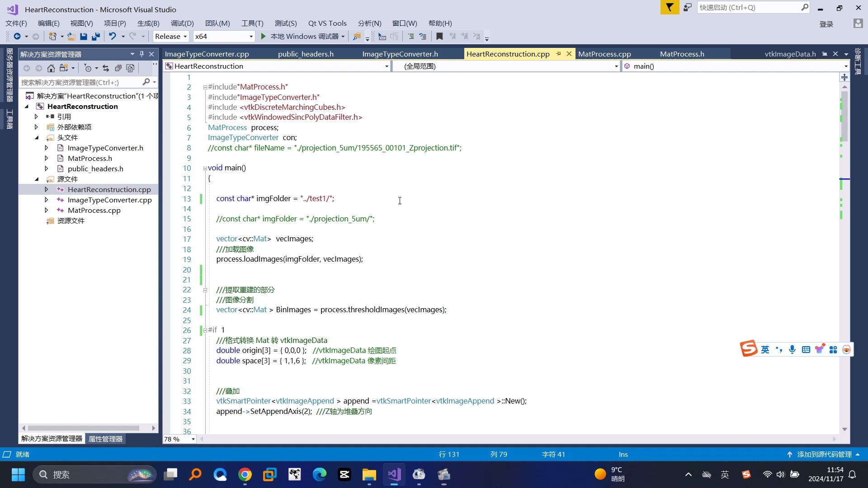Click the single Save disk icon

83,37
